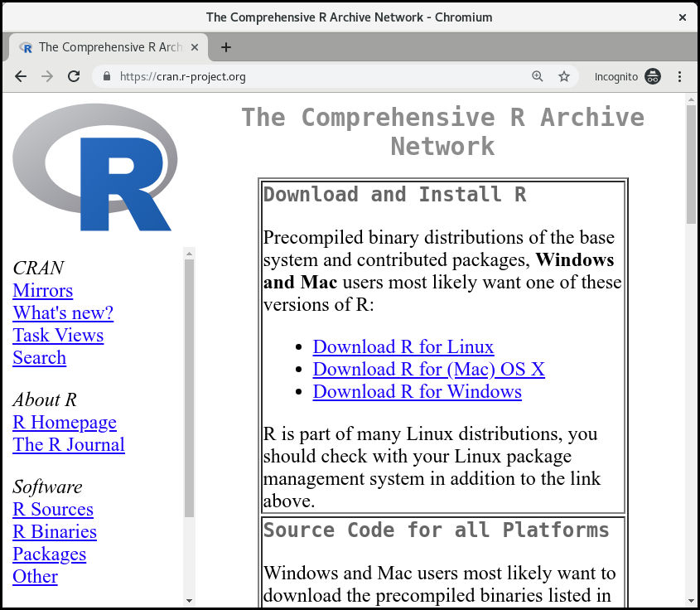Select the Comprehensive R Arch tab
The width and height of the screenshot is (700, 610).
pos(109,47)
